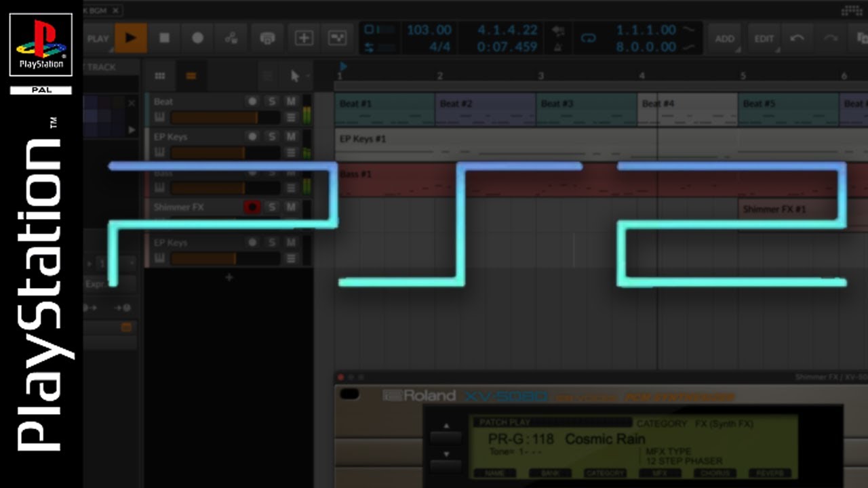868x488 pixels.
Task: Select the Beat #1 clip
Action: click(x=384, y=110)
